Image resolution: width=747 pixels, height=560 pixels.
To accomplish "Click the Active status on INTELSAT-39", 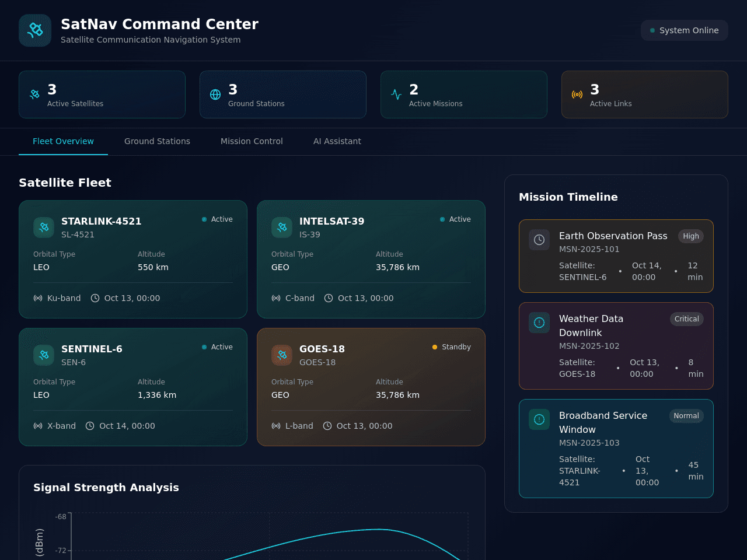I will pos(455,219).
